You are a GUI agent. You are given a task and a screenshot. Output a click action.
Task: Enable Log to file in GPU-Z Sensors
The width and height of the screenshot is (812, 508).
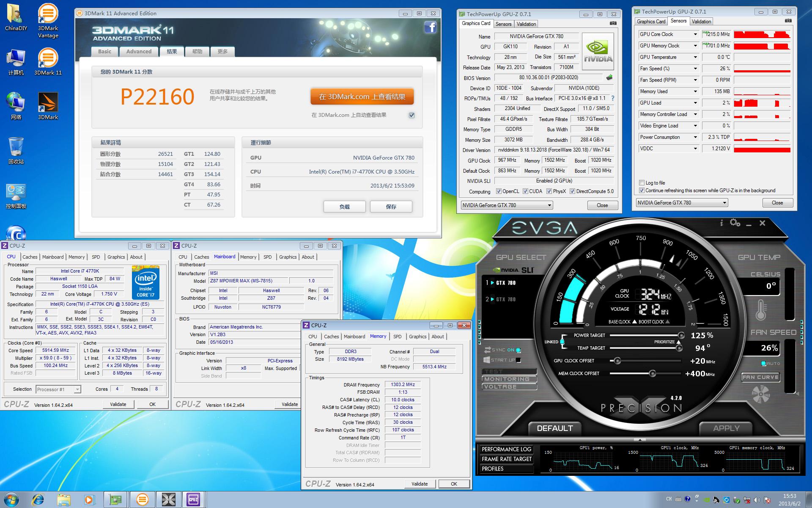pos(642,183)
